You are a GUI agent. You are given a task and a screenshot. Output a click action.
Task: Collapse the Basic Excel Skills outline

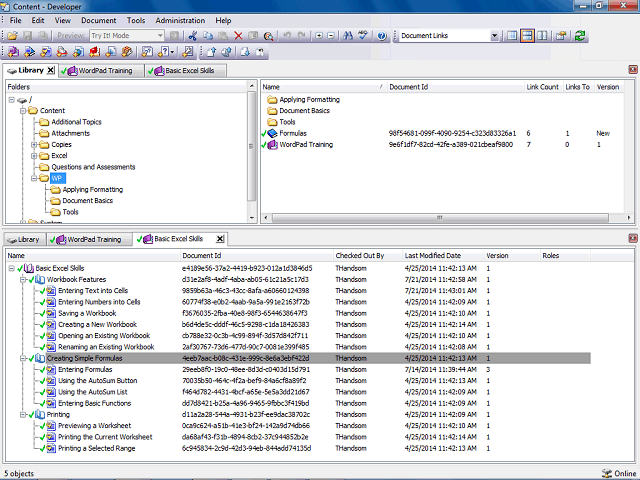coord(11,269)
